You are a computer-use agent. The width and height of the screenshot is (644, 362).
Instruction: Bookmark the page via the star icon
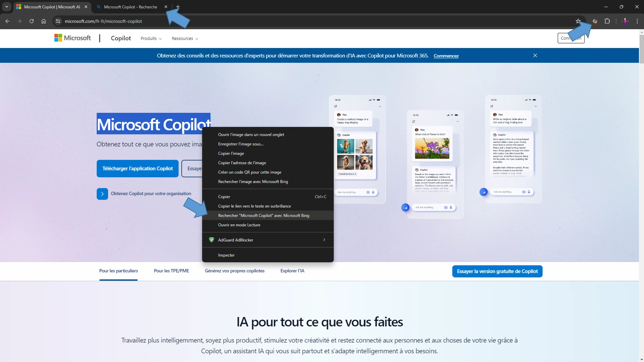[578, 21]
